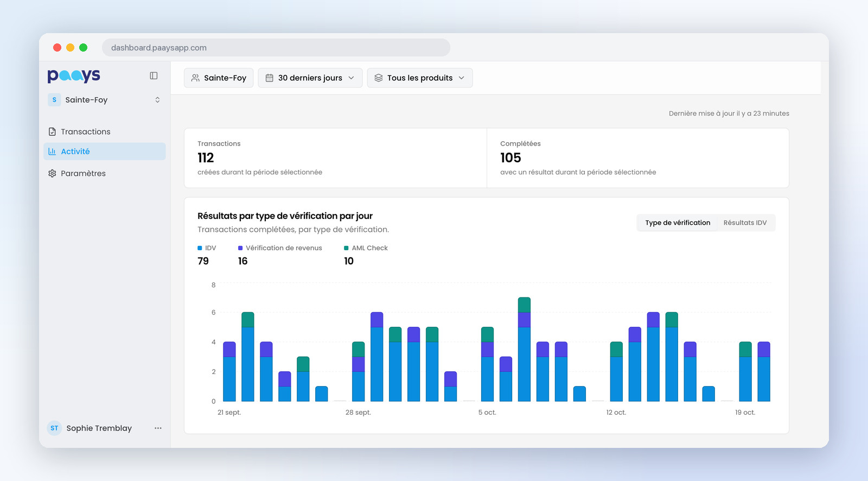Click the browser address bar
Viewport: 868px width, 481px height.
point(276,47)
